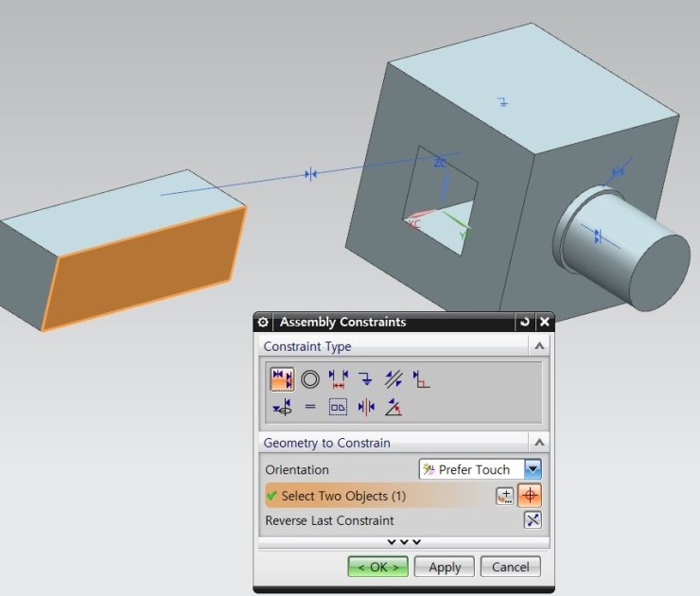The image size is (700, 596).
Task: Choose the Parallel constraint type
Action: coord(394,379)
